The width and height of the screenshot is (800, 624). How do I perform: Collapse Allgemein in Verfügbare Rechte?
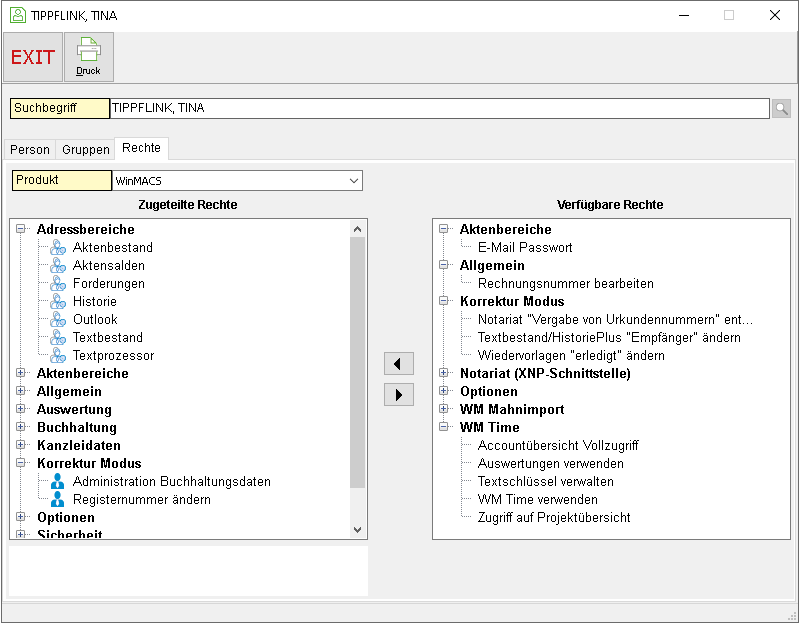[443, 265]
